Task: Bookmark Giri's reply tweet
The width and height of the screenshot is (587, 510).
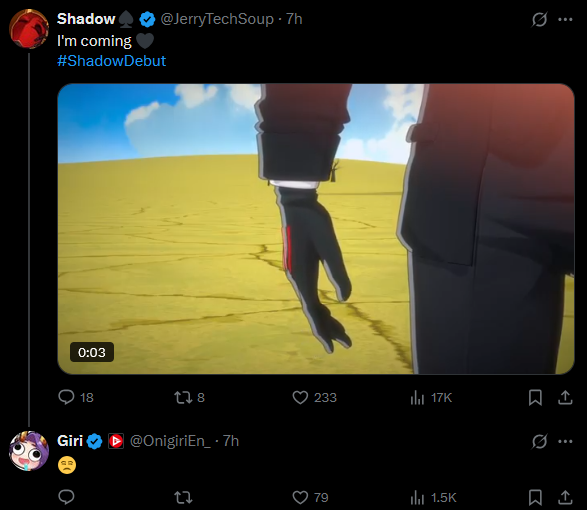Action: pos(535,497)
